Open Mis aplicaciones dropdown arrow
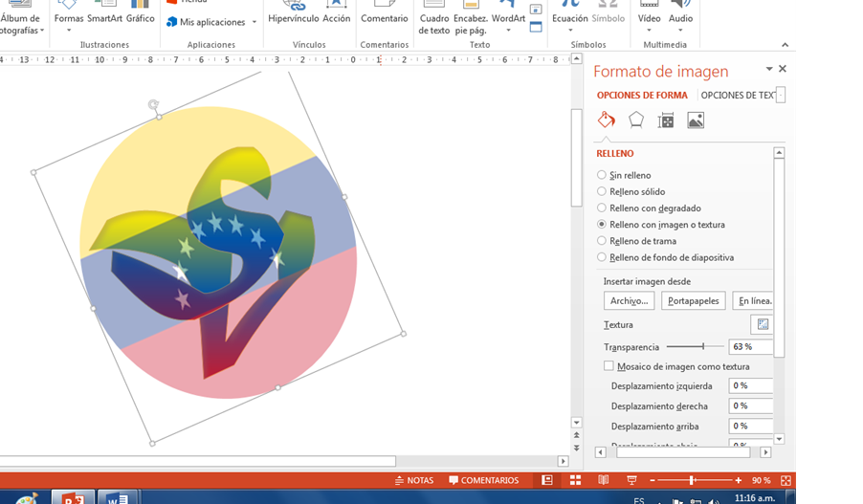 [254, 22]
